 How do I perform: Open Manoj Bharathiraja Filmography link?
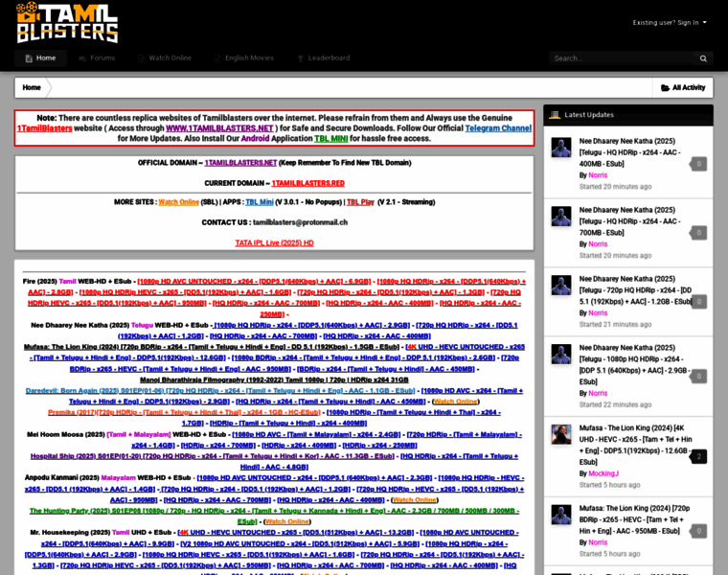[x=274, y=379]
